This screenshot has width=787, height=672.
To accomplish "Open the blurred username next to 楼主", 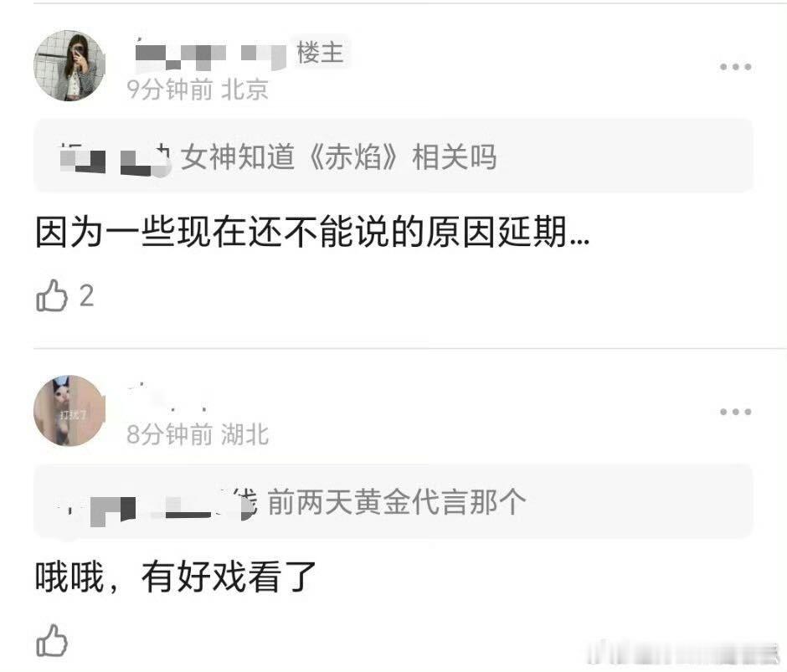I will point(211,54).
